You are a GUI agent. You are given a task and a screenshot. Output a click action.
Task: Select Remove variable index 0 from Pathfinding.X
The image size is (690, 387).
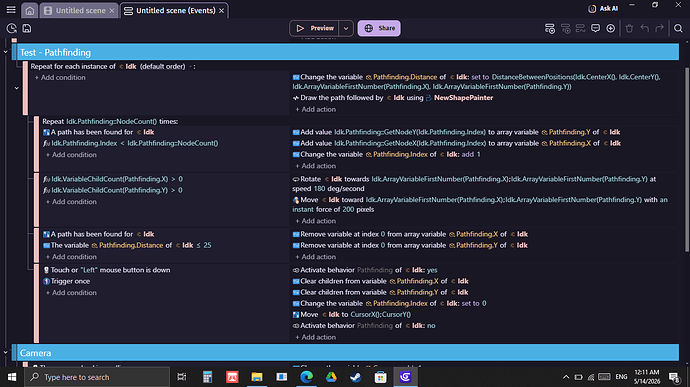pyautogui.click(x=410, y=234)
